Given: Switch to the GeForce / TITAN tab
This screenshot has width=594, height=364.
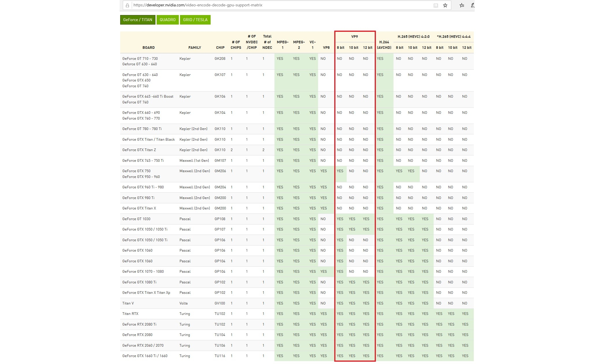Looking at the screenshot, I should click(138, 20).
